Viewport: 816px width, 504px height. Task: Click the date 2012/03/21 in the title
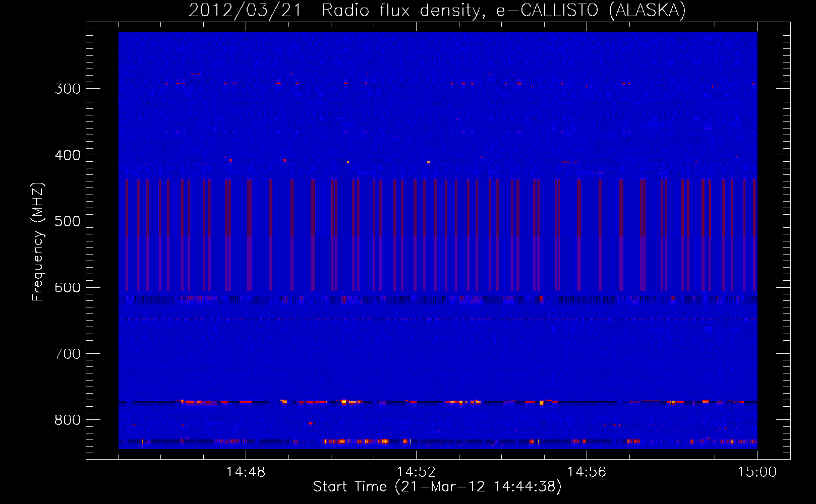(x=245, y=10)
